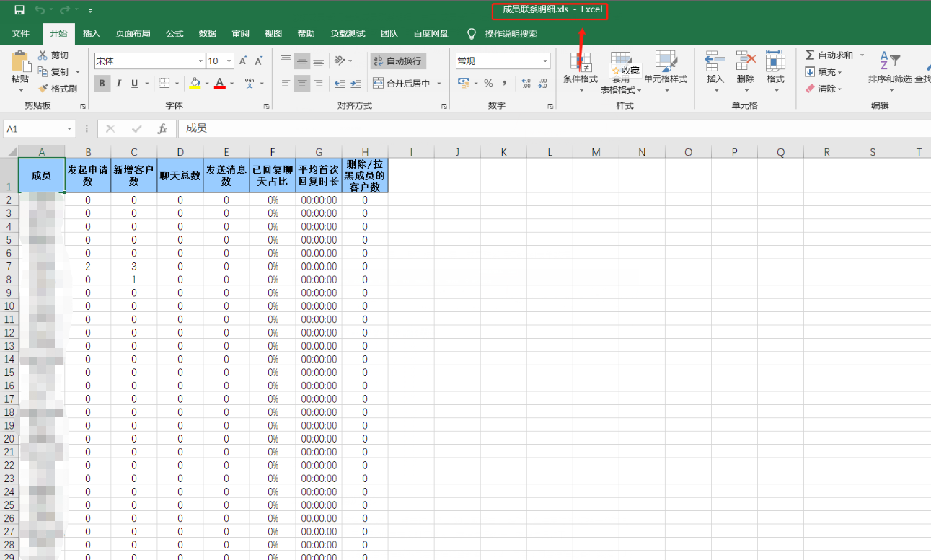Click the Borders icon
This screenshot has height=560, width=931.
164,84
